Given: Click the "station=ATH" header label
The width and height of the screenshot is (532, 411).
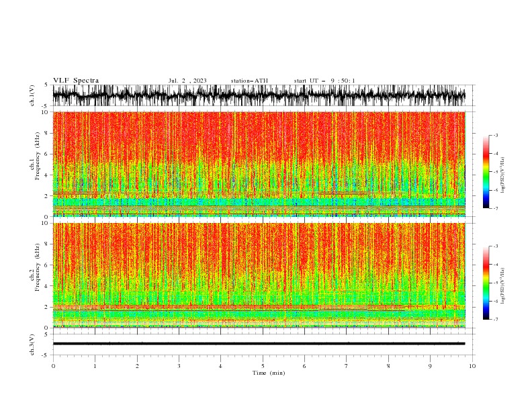Looking at the screenshot, I should (249, 81).
